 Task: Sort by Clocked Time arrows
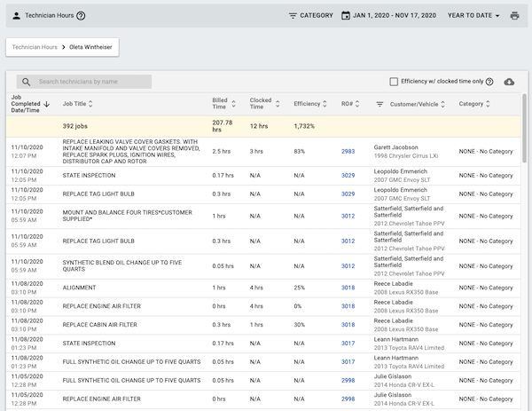pos(278,104)
